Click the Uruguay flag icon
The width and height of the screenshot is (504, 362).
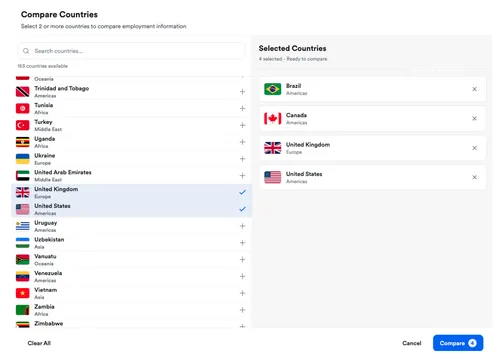pos(23,226)
